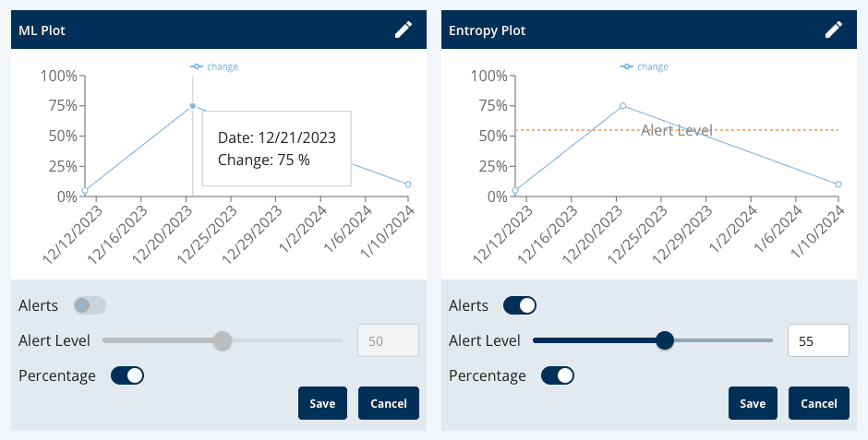The width and height of the screenshot is (868, 440).
Task: Select the first data point in Entropy Plot
Action: 515,191
